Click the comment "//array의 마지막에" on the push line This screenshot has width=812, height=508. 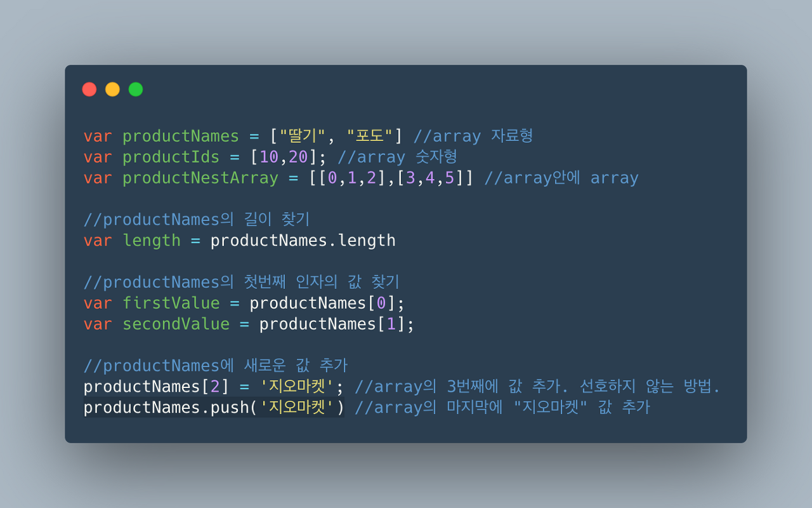428,407
